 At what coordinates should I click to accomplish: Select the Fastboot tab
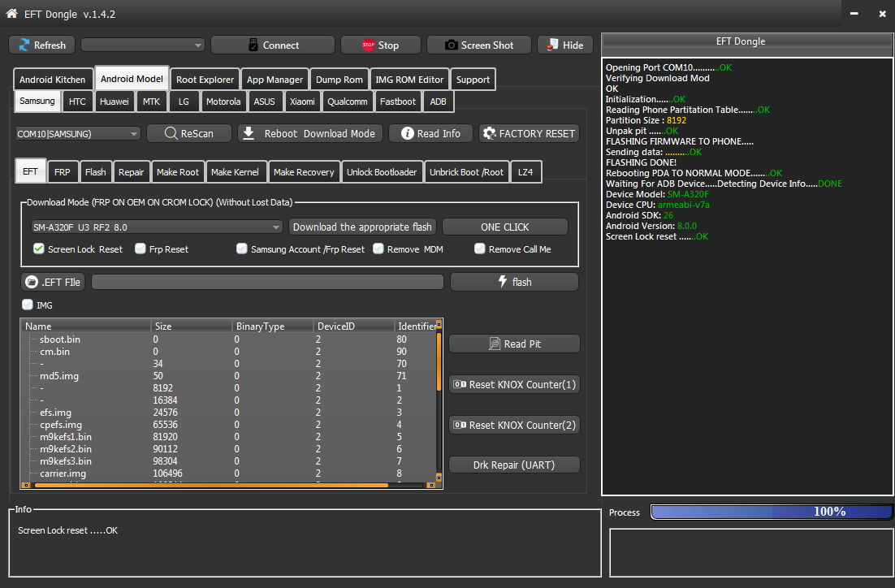[x=398, y=102]
